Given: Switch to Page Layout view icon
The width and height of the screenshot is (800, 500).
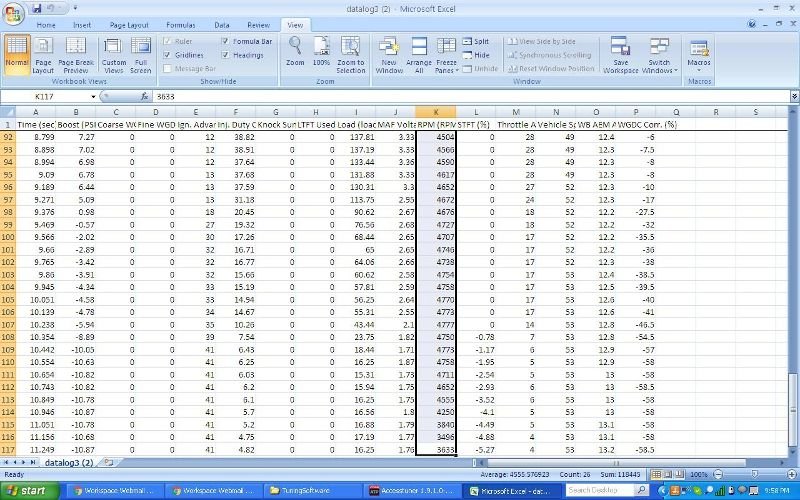Looking at the screenshot, I should tap(43, 52).
